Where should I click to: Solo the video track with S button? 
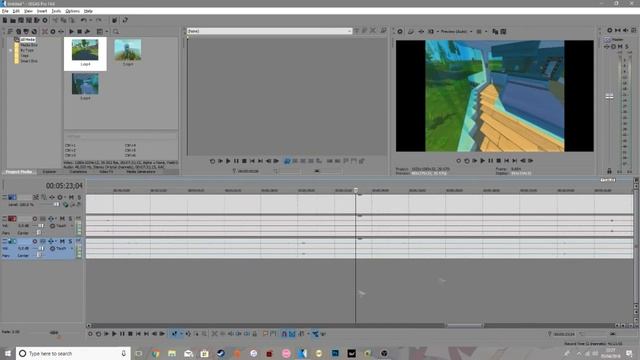79,198
